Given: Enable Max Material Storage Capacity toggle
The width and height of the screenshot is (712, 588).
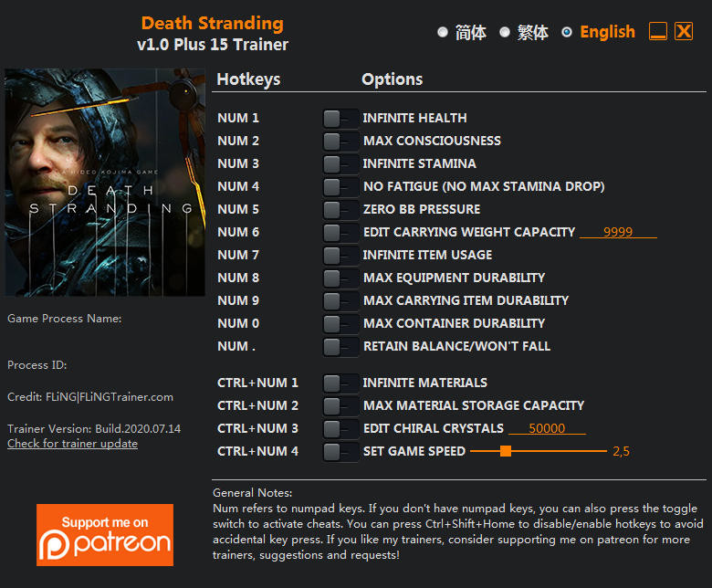Looking at the screenshot, I should (340, 406).
